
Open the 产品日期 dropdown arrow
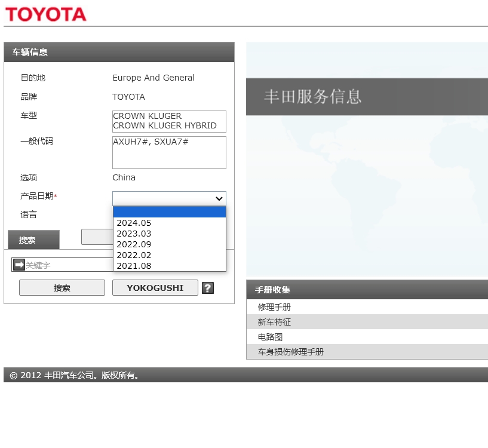219,198
